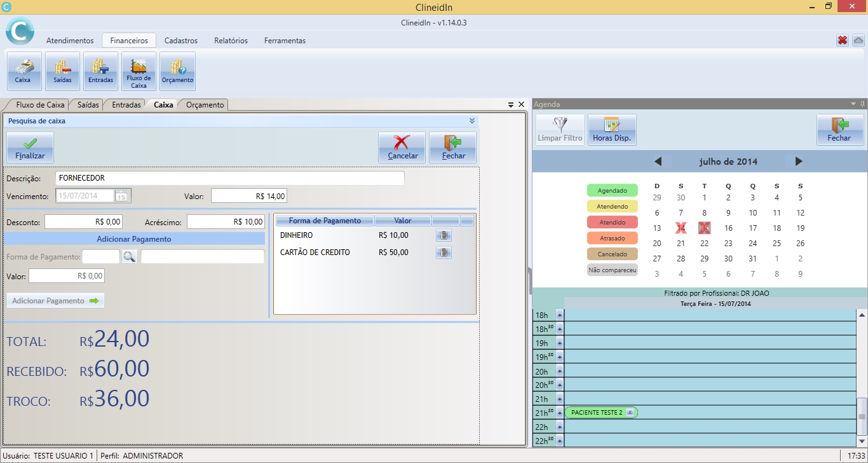Remove the CARTÃO DE CREDITO payment
The width and height of the screenshot is (868, 463).
click(x=444, y=252)
